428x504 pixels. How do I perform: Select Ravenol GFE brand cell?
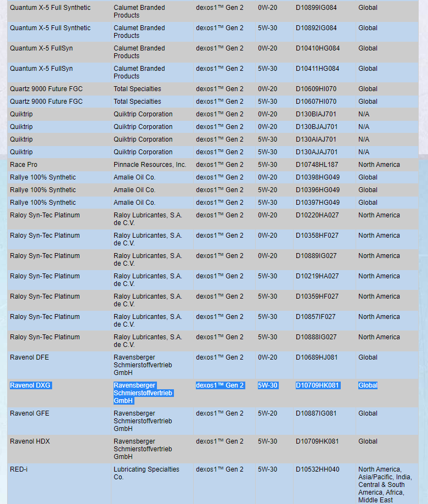tap(30, 413)
